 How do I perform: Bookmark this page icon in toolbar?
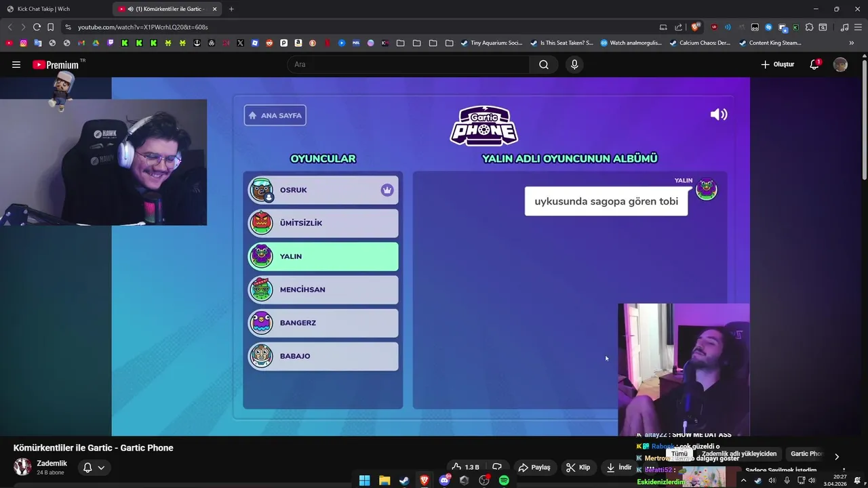(50, 27)
